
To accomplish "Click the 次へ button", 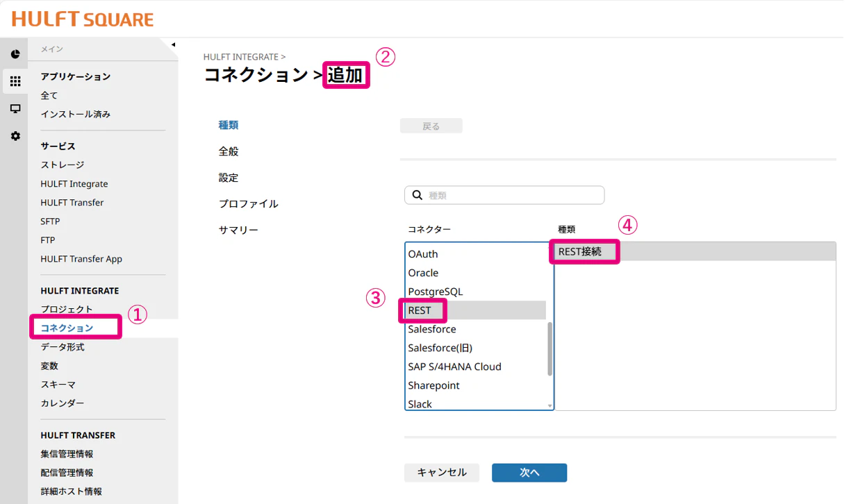I will (529, 472).
